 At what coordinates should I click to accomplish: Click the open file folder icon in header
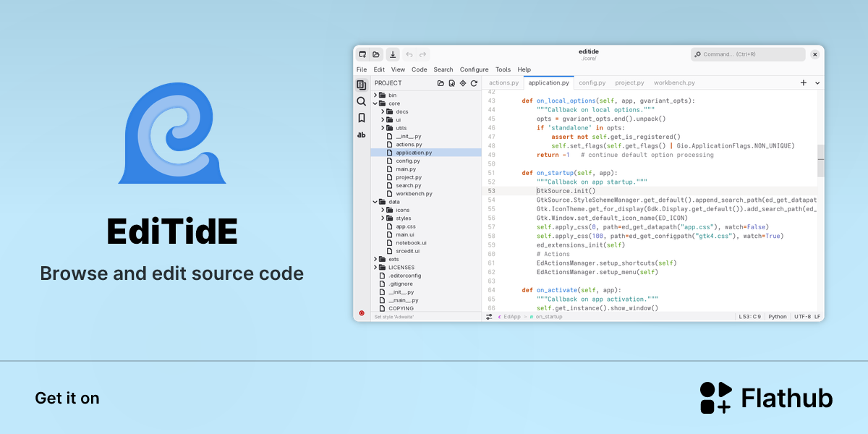[376, 54]
